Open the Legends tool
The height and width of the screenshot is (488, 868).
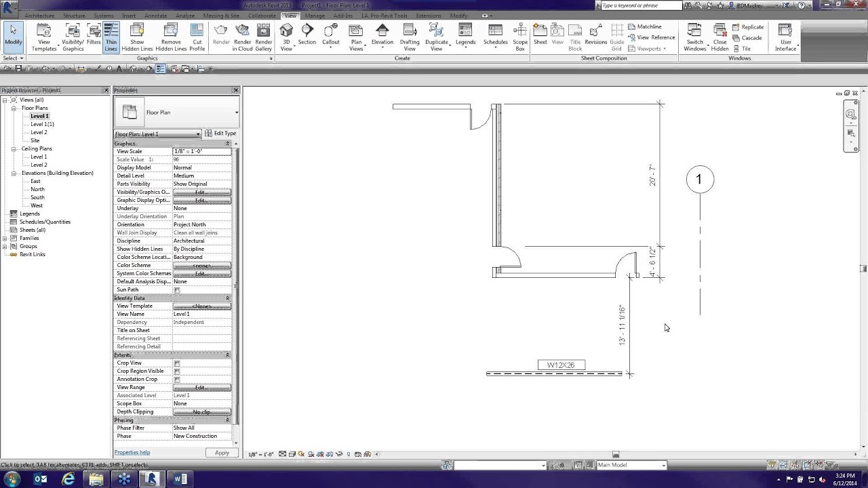[x=465, y=37]
